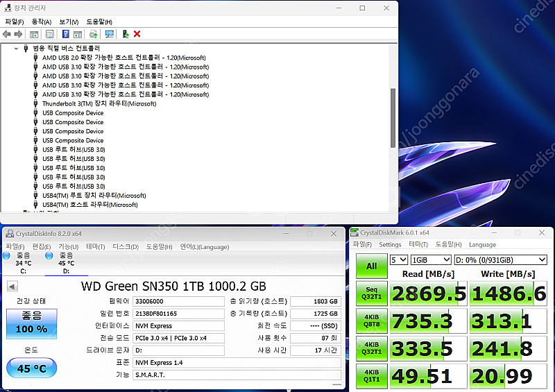This screenshot has width=555, height=392.
Task: Click the green All benchmark button
Action: pyautogui.click(x=372, y=266)
